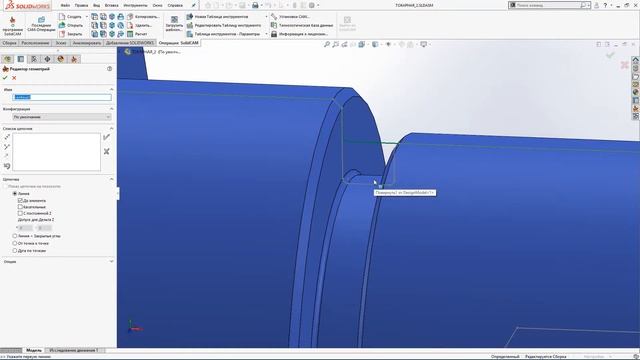Switch to the Анализировать ribbon tab
This screenshot has height=360, width=640.
coord(87,43)
